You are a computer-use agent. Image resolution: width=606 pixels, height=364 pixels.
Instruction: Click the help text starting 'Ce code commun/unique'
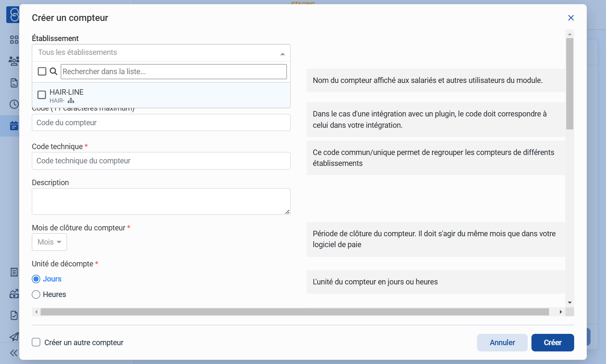point(433,158)
